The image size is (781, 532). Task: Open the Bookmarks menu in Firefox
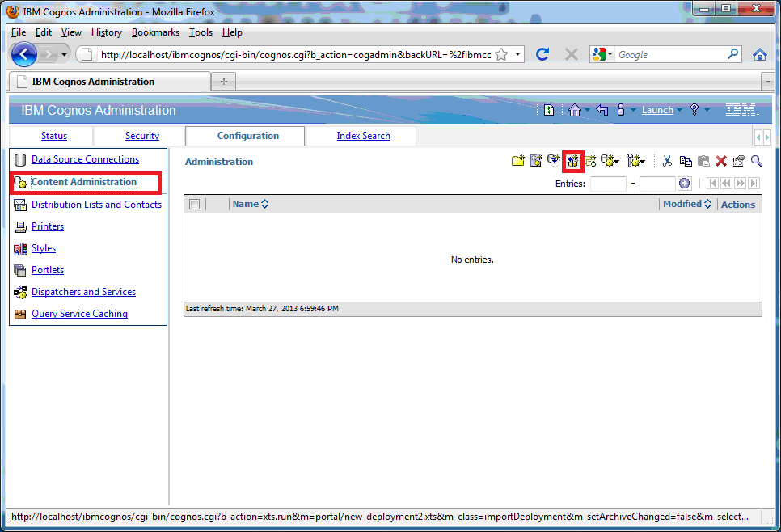[x=155, y=32]
